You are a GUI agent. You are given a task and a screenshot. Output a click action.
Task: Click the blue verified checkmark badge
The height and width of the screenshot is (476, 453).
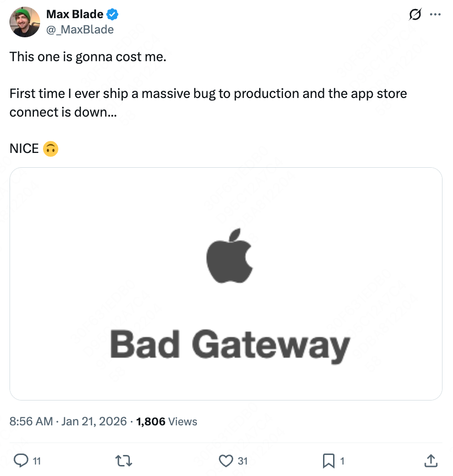(113, 15)
